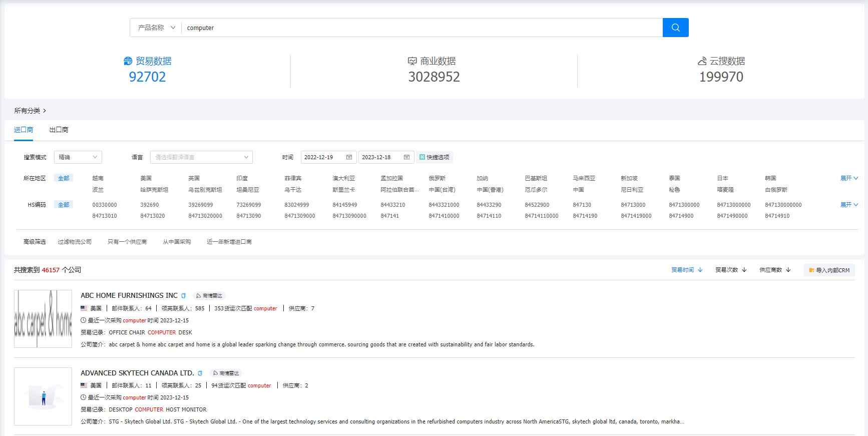This screenshot has height=436, width=868.
Task: Click the clock icon in ABC HOME FURNISHINGS row
Action: pos(84,320)
